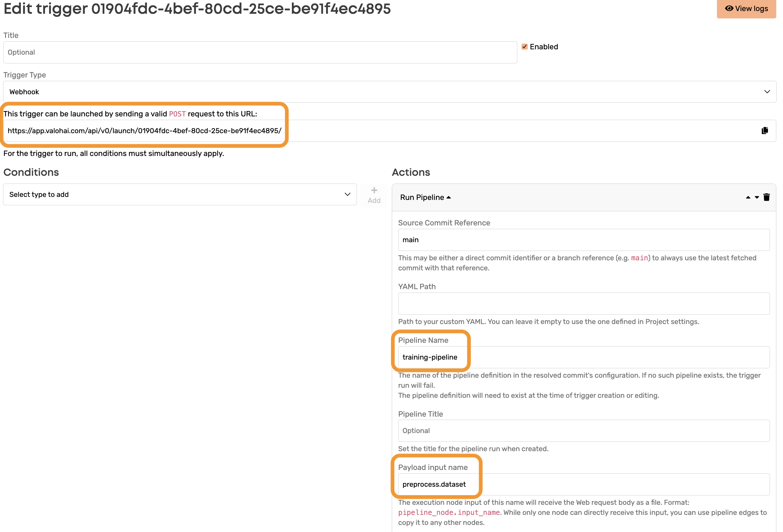The width and height of the screenshot is (783, 532).
Task: Click the chevron arrow of Trigger Type
Action: [x=767, y=92]
